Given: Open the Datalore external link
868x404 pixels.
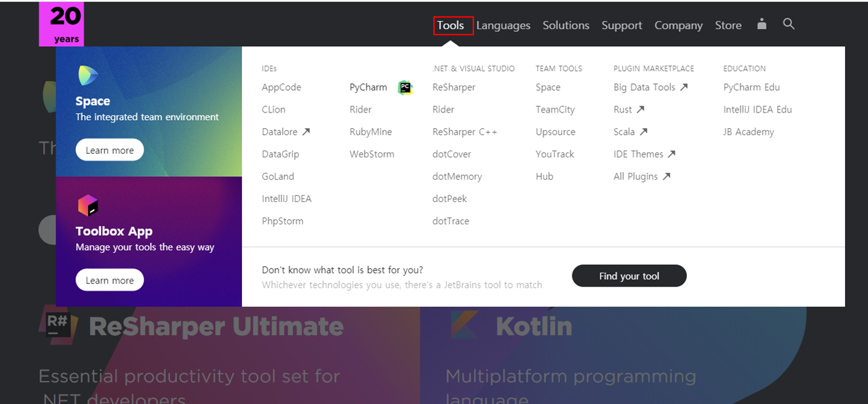Looking at the screenshot, I should (285, 132).
